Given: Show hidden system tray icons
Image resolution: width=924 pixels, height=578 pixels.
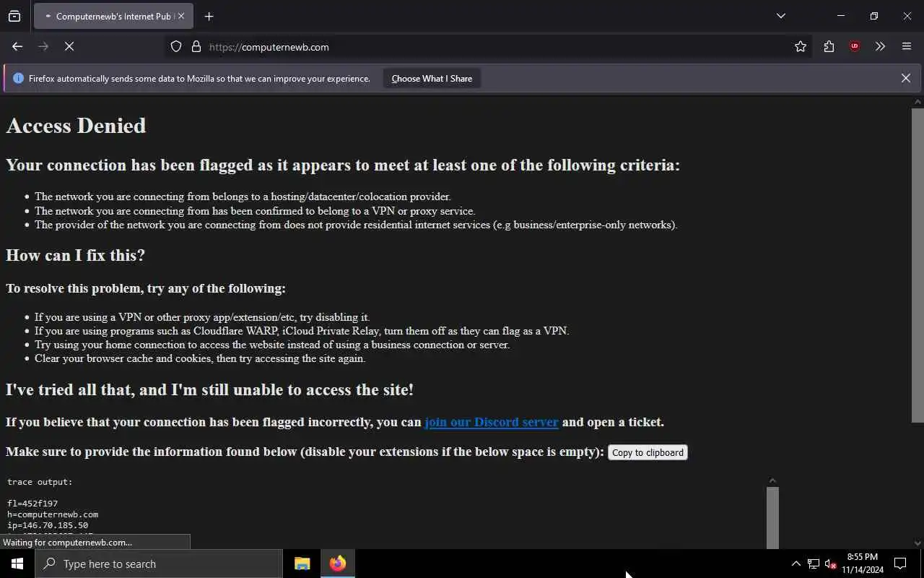Looking at the screenshot, I should 796,564.
